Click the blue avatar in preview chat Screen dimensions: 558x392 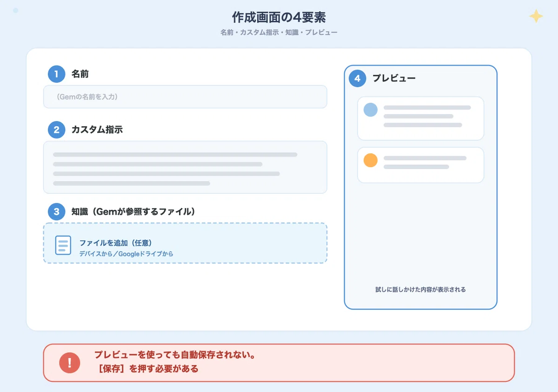[371, 110]
